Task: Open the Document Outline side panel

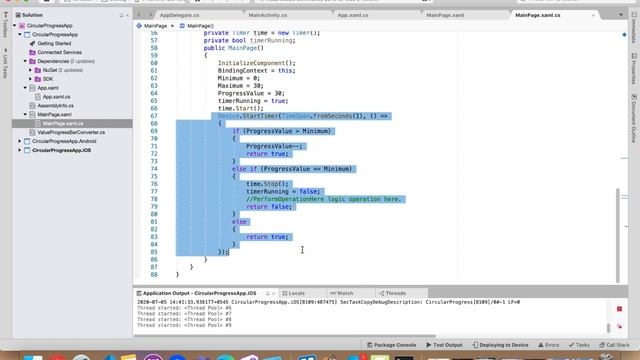Action: pos(634,118)
